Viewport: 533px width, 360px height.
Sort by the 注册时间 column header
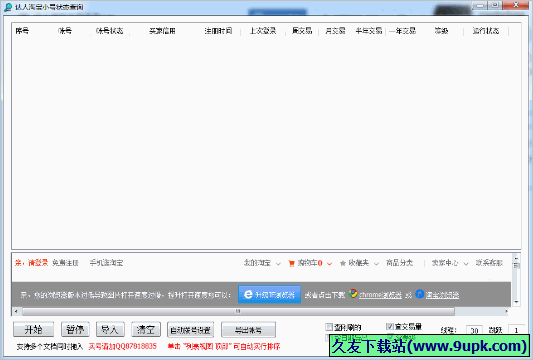pos(218,31)
